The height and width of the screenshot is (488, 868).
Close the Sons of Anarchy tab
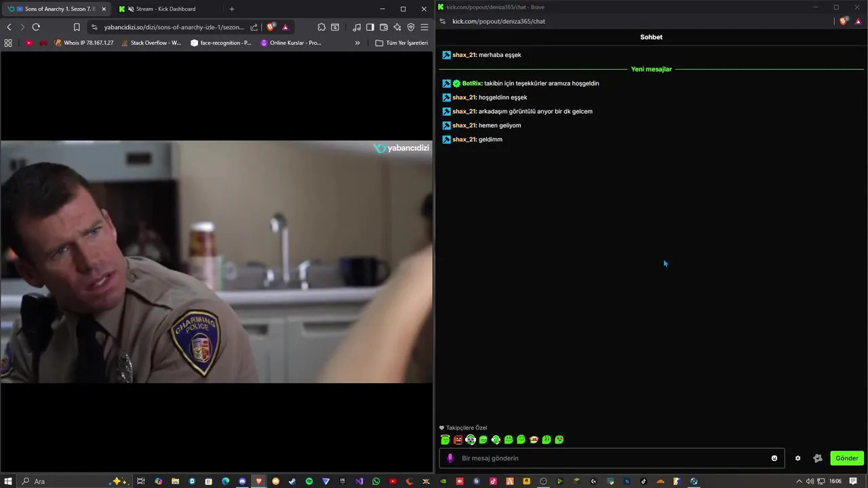(104, 9)
